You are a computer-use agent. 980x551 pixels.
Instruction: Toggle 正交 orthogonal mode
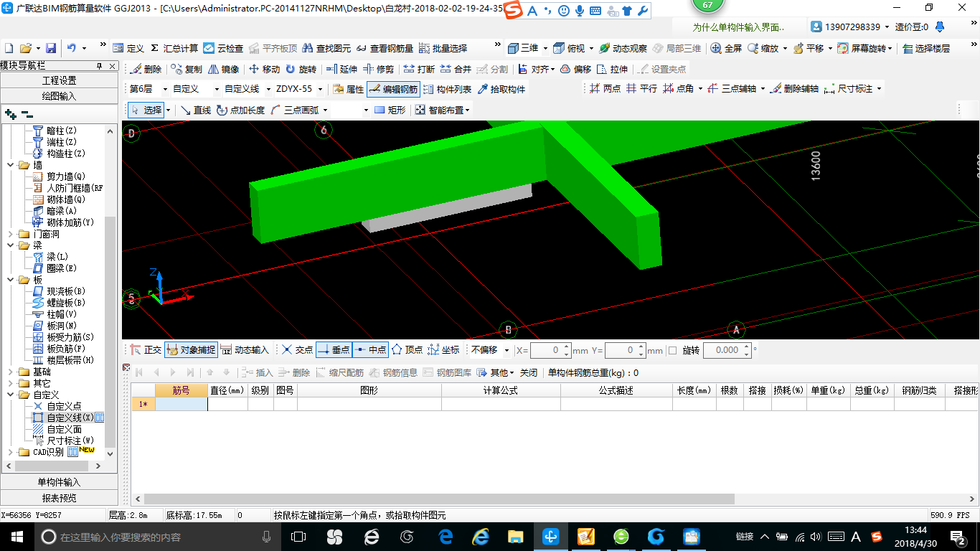[x=146, y=349]
